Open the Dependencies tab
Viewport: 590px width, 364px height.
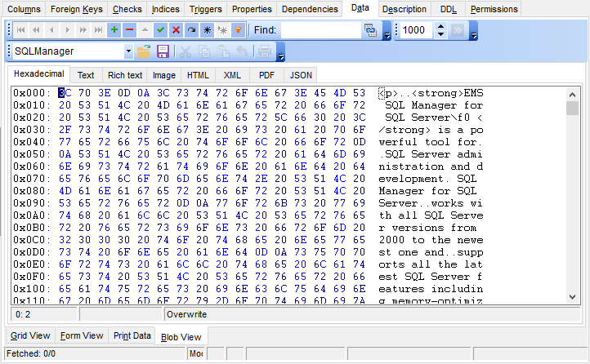310,9
